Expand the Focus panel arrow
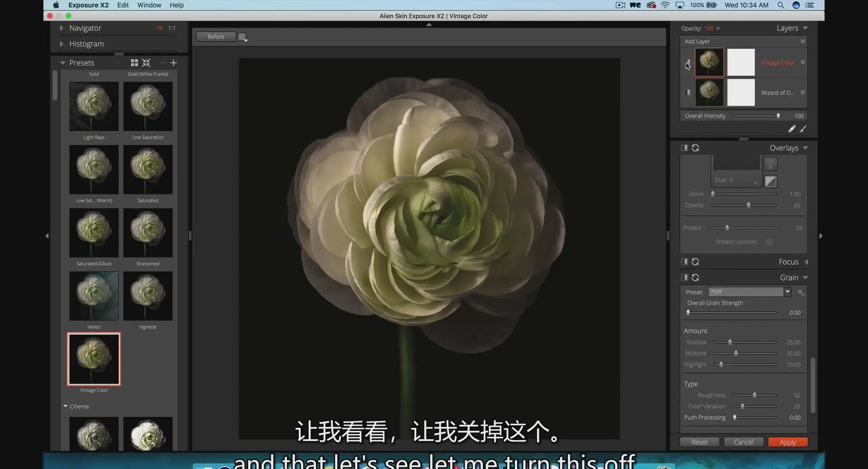 pos(806,262)
